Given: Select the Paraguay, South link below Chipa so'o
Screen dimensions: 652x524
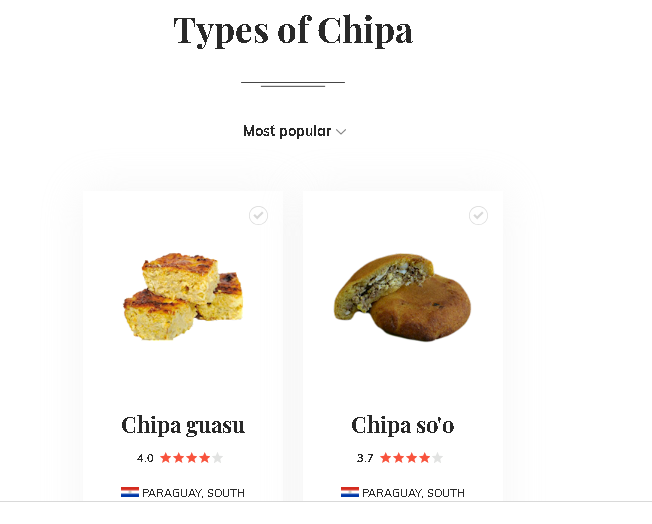Looking at the screenshot, I should point(413,493).
